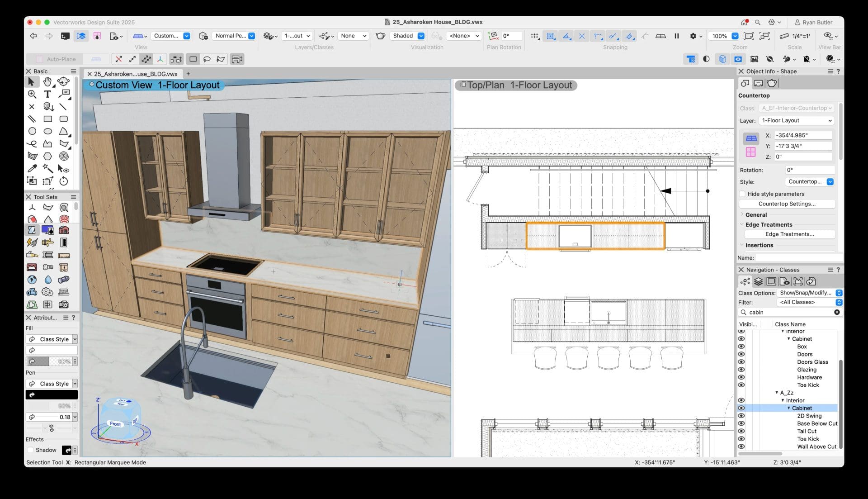Select the Zoom magnifier tool
The image size is (868, 499).
click(32, 94)
